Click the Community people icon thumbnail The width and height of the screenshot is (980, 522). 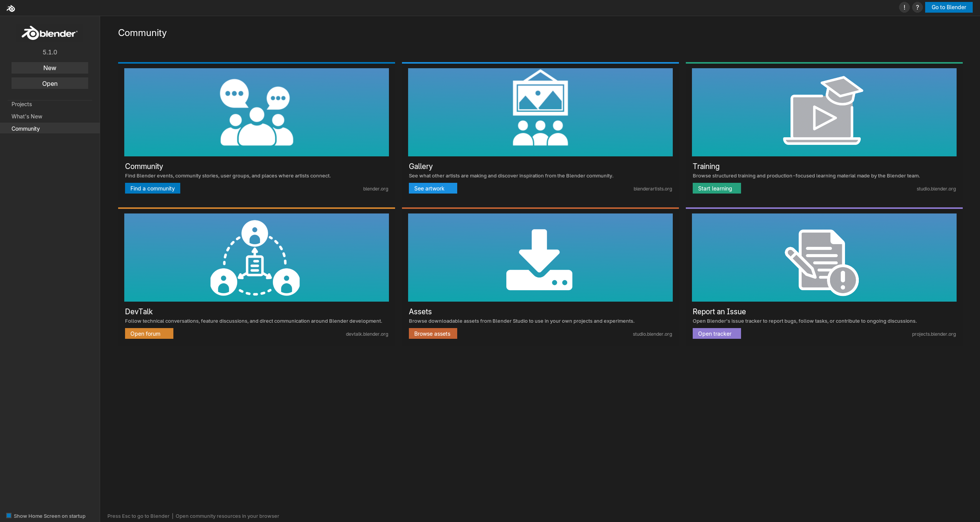point(256,112)
